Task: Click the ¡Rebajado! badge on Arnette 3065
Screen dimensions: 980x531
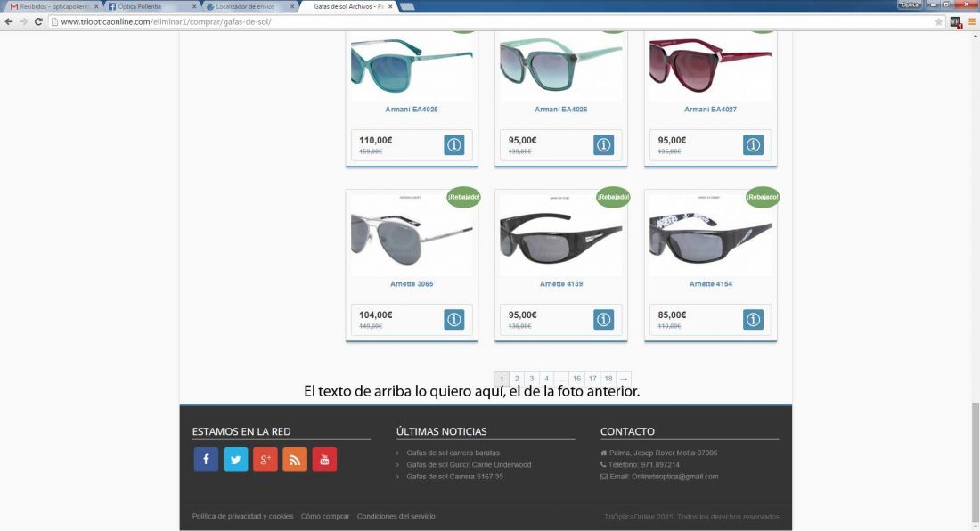Action: coord(463,197)
